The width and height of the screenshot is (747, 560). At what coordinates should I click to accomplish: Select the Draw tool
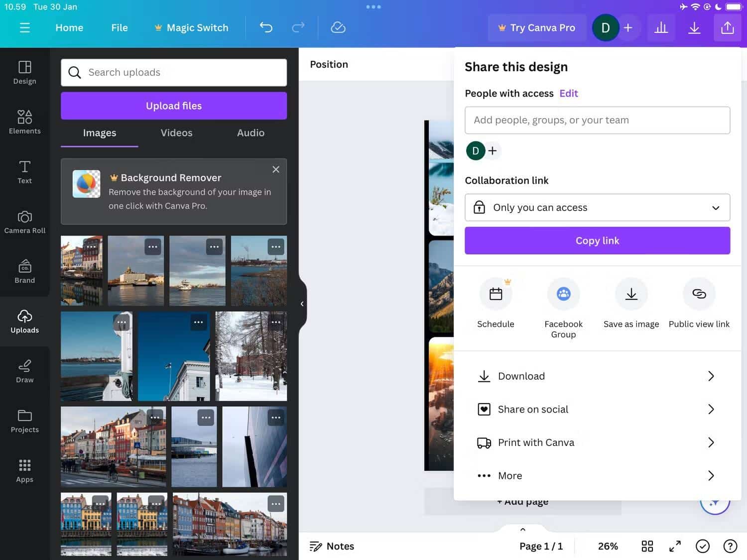pos(24,371)
